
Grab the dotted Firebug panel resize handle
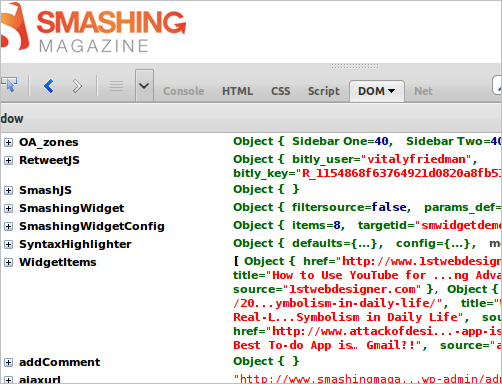[355, 66]
